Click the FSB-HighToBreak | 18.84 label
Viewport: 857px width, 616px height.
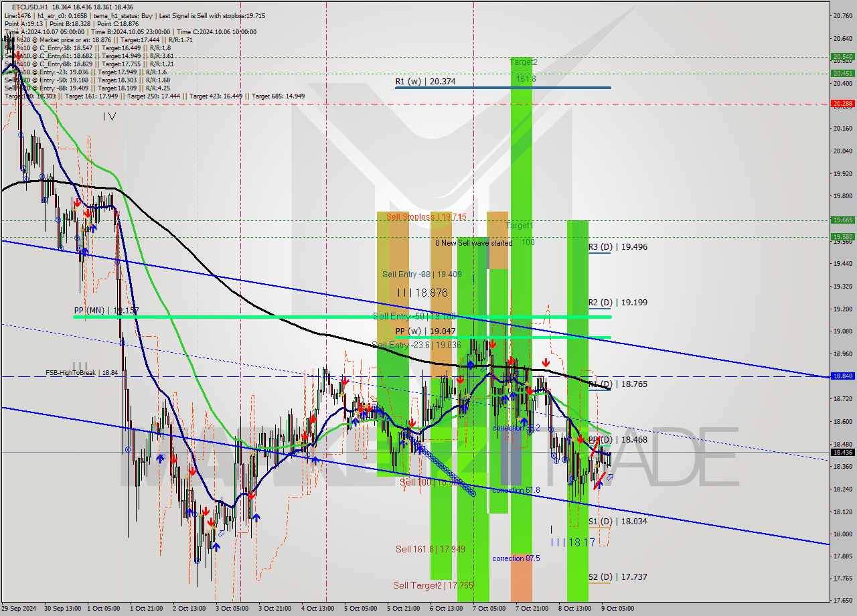click(82, 372)
